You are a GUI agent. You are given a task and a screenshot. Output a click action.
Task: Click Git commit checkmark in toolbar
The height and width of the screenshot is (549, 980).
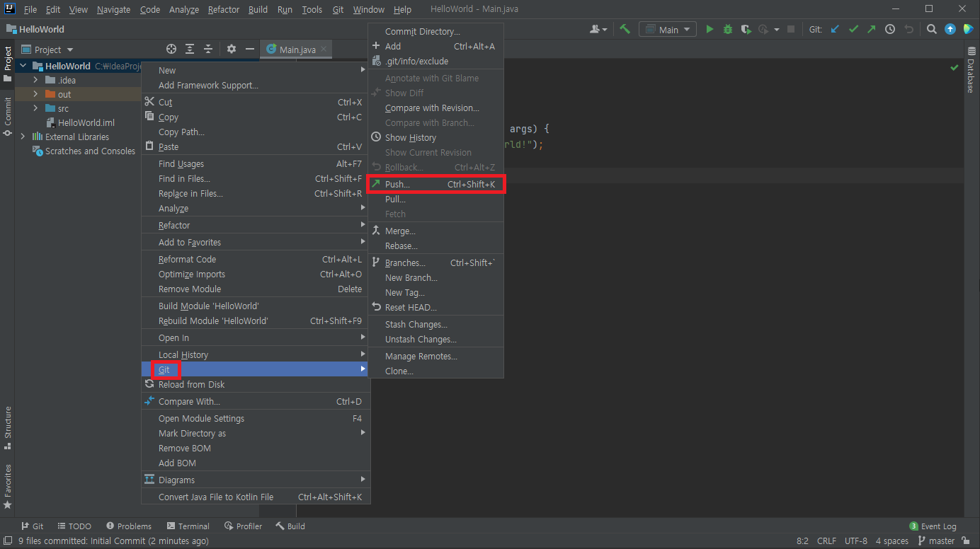[853, 29]
